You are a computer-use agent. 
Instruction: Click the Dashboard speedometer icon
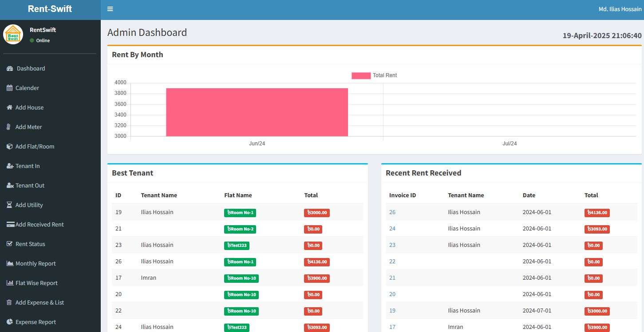[10, 68]
